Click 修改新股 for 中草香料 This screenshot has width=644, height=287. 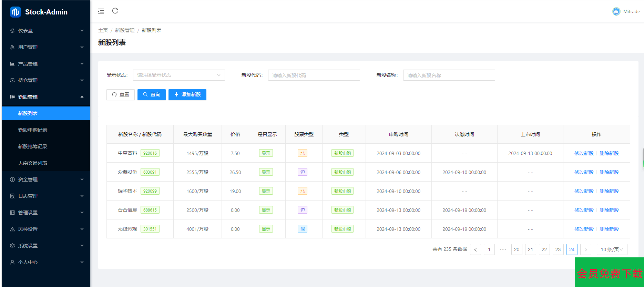[584, 153]
